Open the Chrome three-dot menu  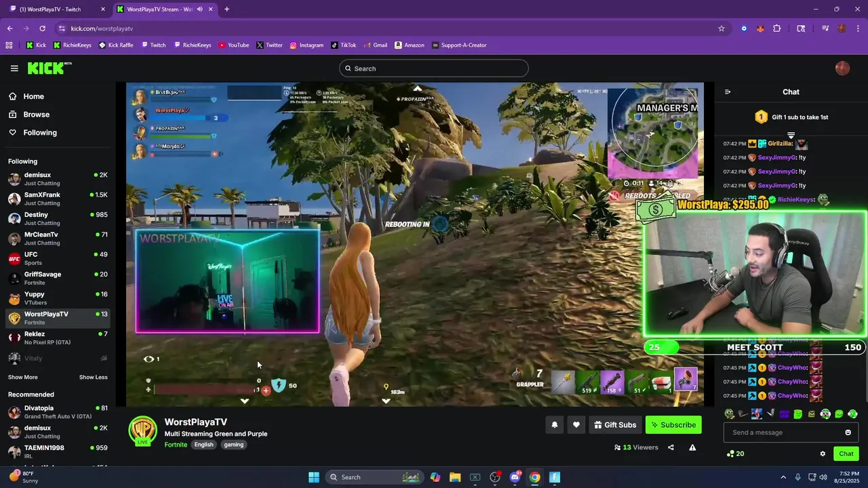859,28
